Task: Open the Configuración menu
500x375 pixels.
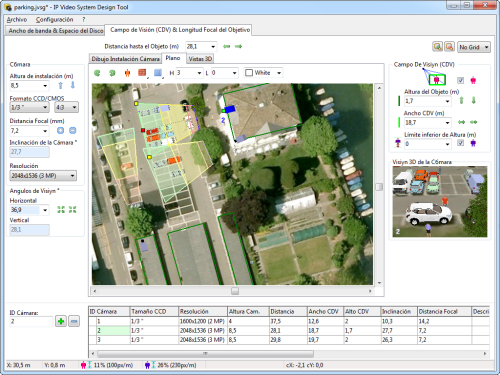Action: coord(54,20)
